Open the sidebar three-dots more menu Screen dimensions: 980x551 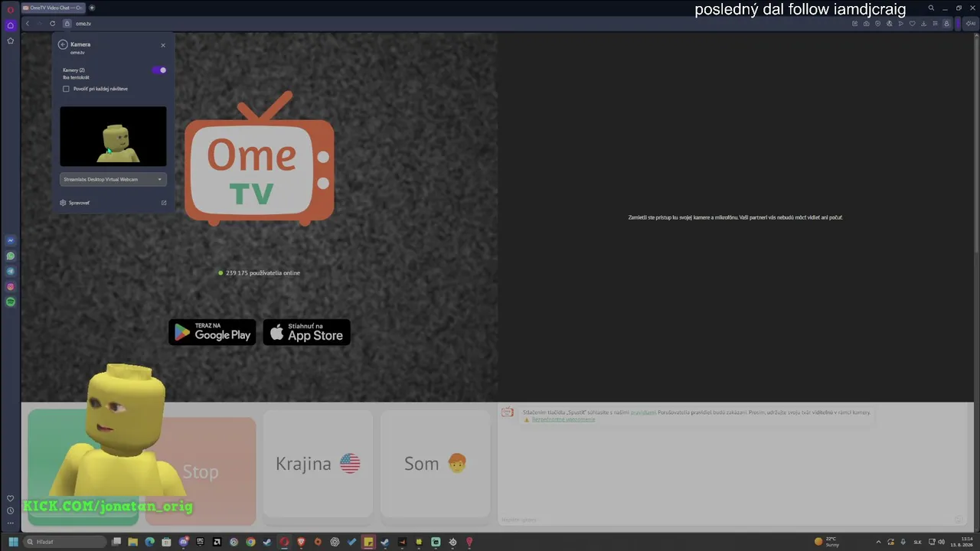tap(11, 523)
